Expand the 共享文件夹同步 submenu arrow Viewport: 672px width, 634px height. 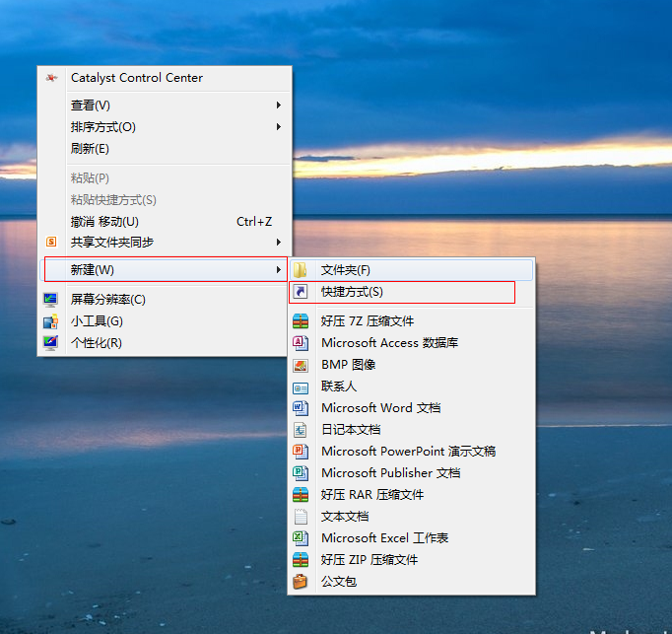pyautogui.click(x=279, y=243)
